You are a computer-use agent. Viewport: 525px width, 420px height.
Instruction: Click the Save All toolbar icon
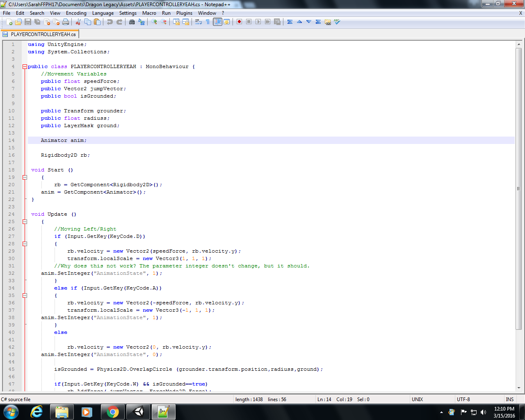[37, 22]
